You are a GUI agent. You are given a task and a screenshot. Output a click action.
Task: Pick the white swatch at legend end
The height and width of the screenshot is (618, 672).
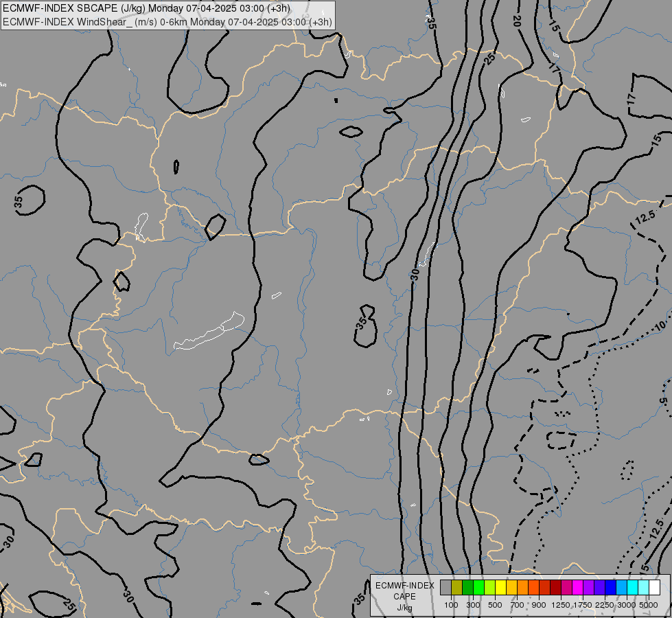click(654, 588)
